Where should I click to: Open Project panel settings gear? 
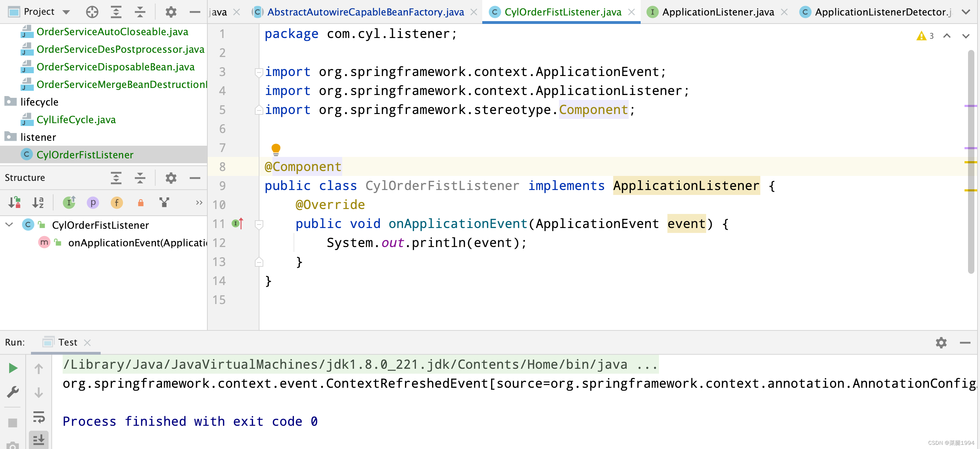pos(171,12)
